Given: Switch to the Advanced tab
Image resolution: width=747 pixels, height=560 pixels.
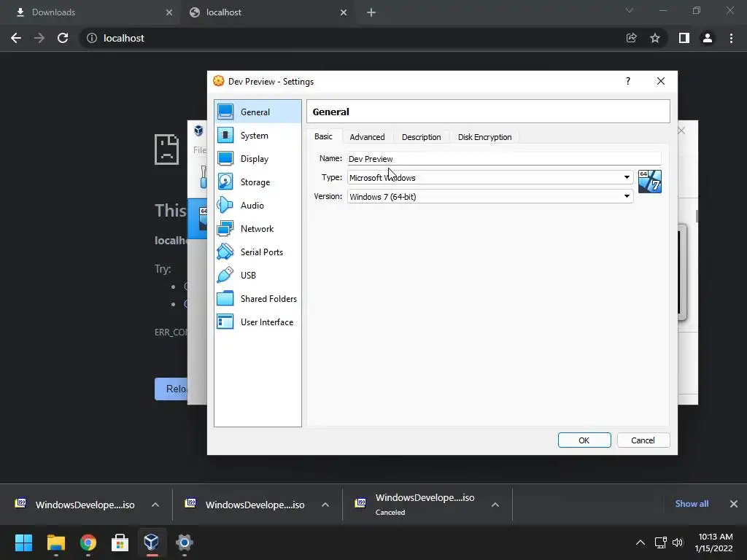Looking at the screenshot, I should [x=368, y=137].
